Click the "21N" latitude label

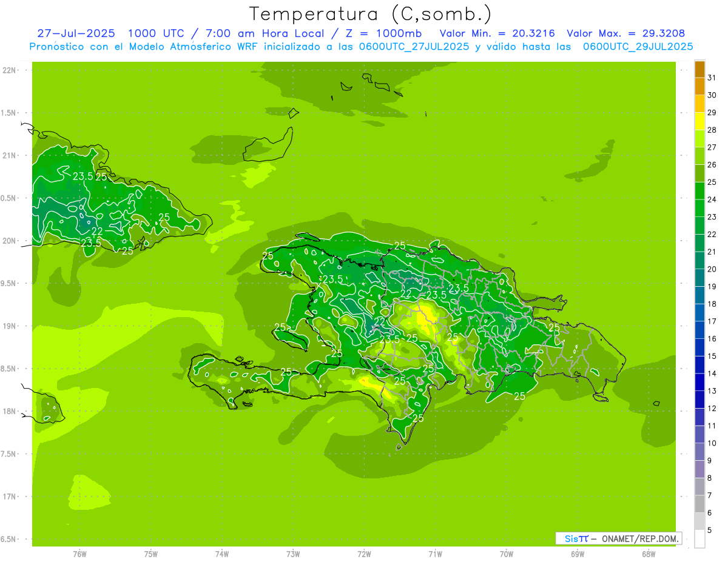10,155
